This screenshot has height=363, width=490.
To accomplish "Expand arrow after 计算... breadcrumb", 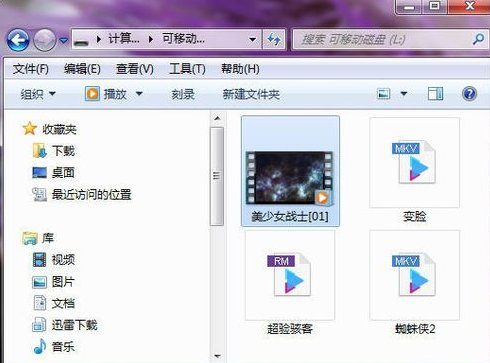I will [151, 40].
